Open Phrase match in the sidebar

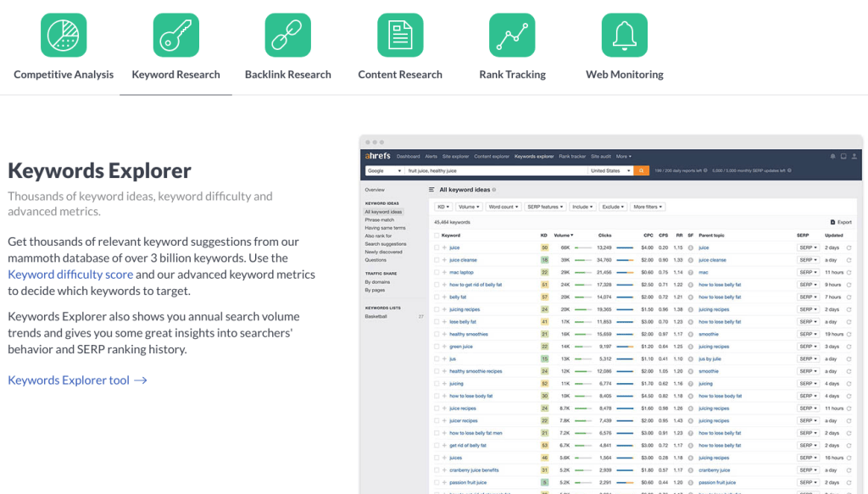point(380,220)
